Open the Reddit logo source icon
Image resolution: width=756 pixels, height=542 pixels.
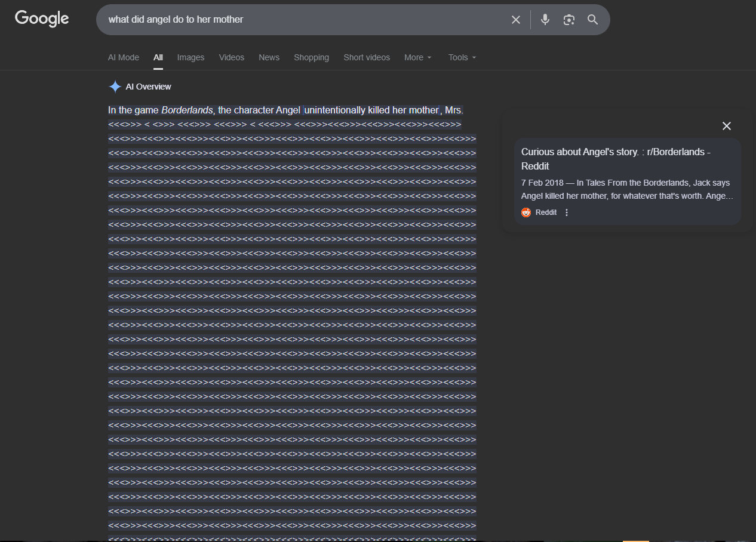526,213
